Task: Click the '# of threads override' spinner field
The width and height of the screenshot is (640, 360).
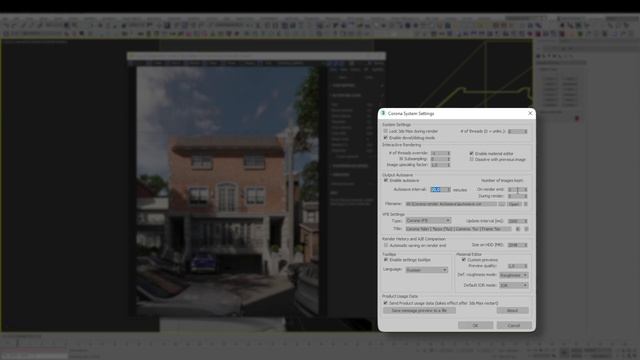Action: point(440,153)
